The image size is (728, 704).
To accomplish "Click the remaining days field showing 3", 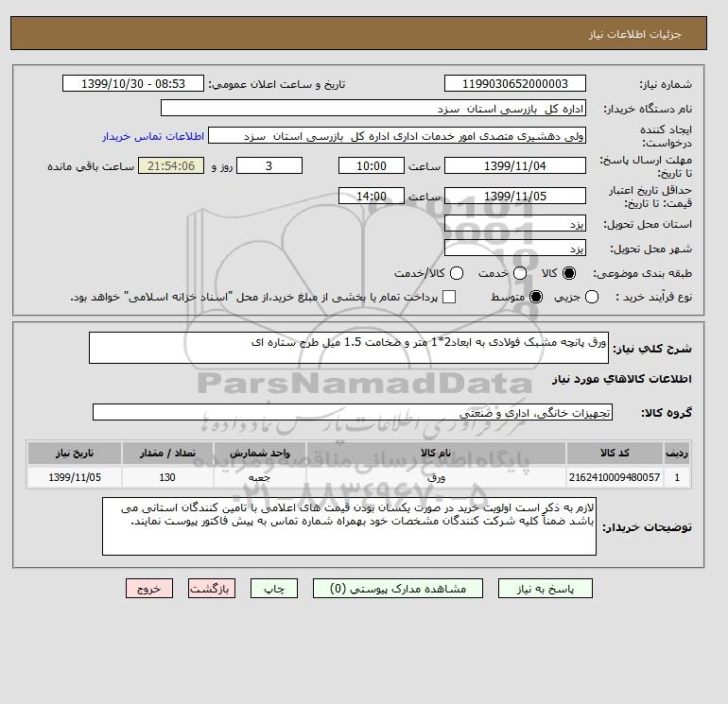I will (269, 165).
